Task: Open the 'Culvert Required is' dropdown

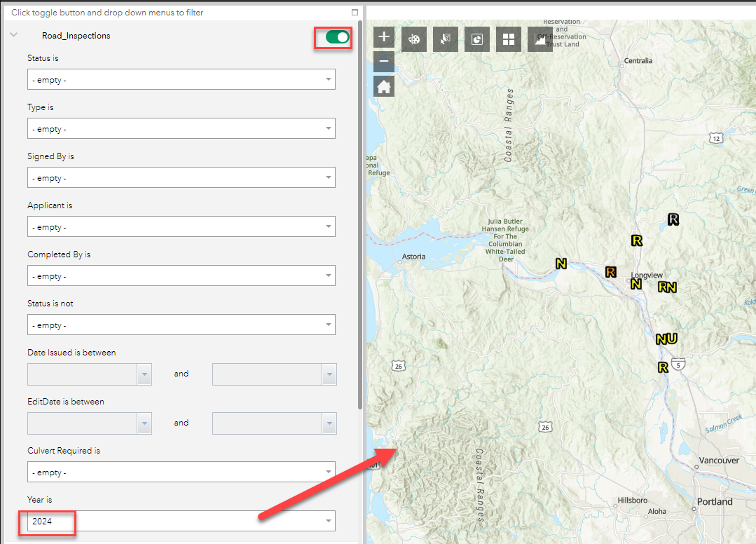Action: click(x=181, y=472)
